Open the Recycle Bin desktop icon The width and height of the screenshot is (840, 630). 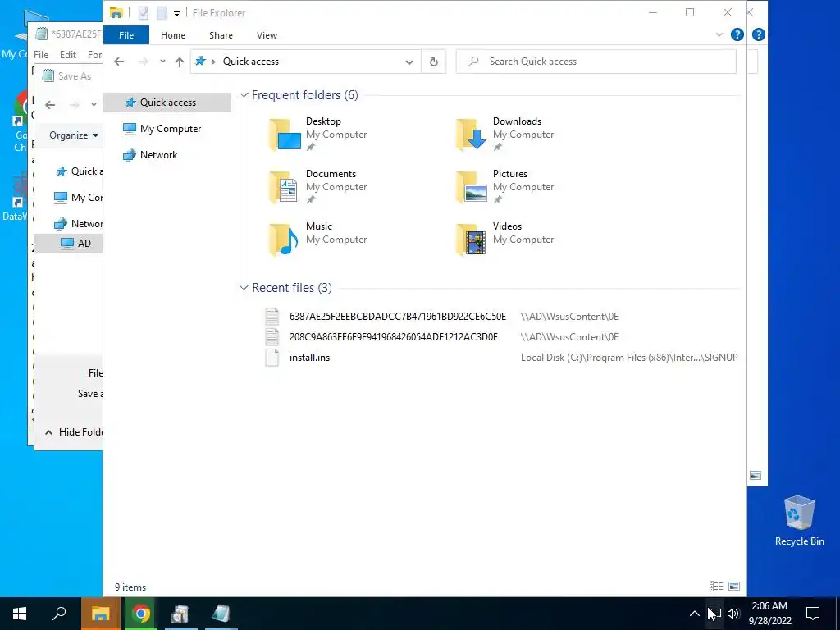[799, 521]
